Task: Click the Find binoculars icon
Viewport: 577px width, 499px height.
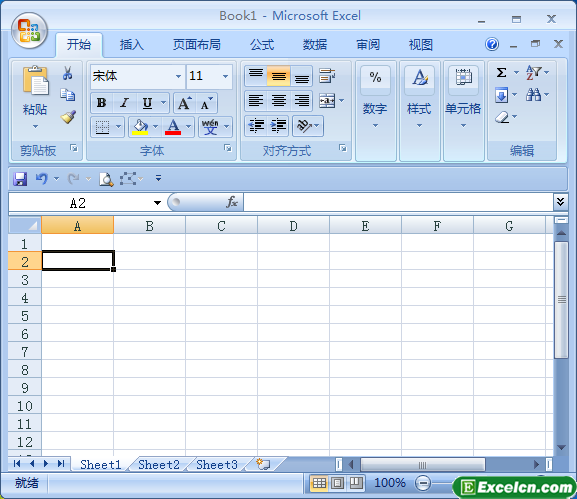Action: point(534,95)
